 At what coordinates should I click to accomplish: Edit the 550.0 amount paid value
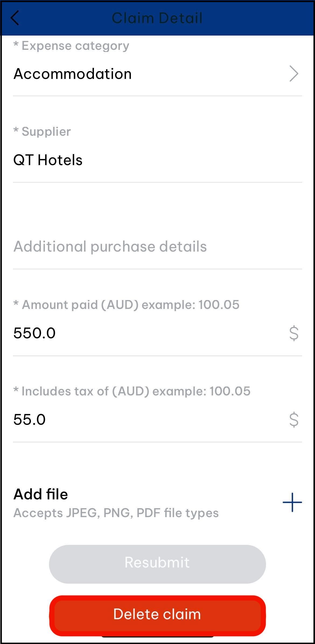pos(34,333)
